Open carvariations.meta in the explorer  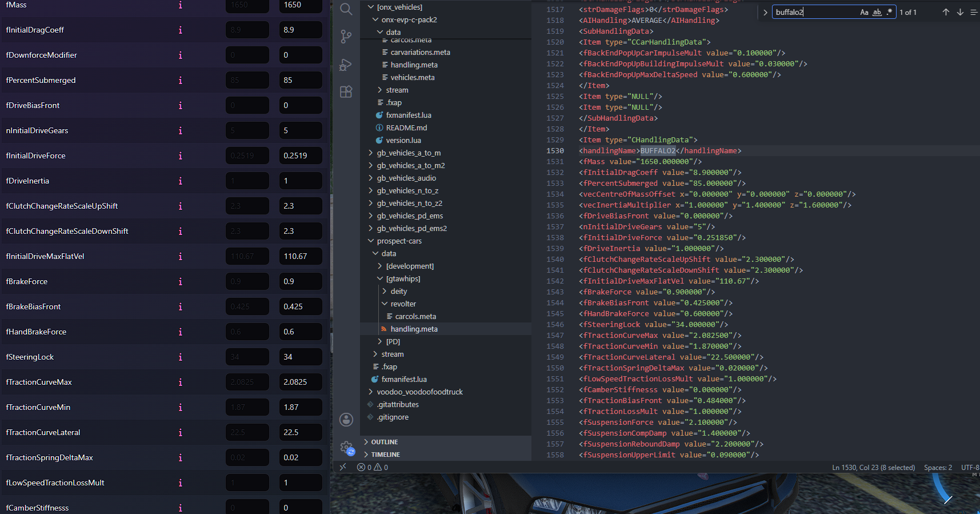point(420,52)
